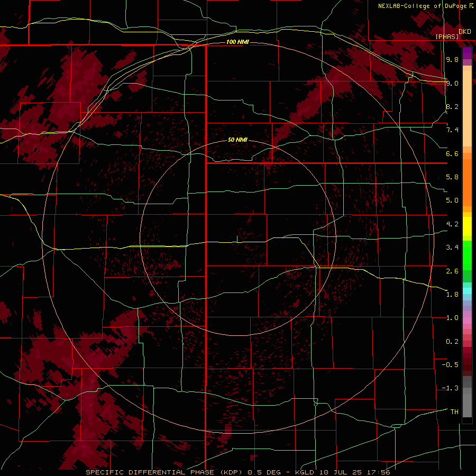
Task: Click the 2.6 value on color scale
Action: coord(452,271)
